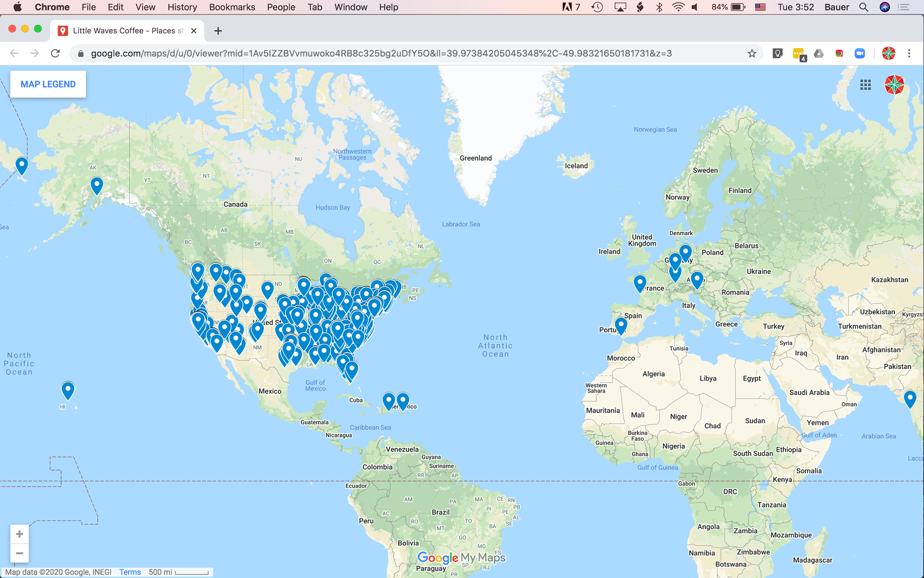Open the Zoom extension
This screenshot has height=578, width=924.
pyautogui.click(x=860, y=53)
